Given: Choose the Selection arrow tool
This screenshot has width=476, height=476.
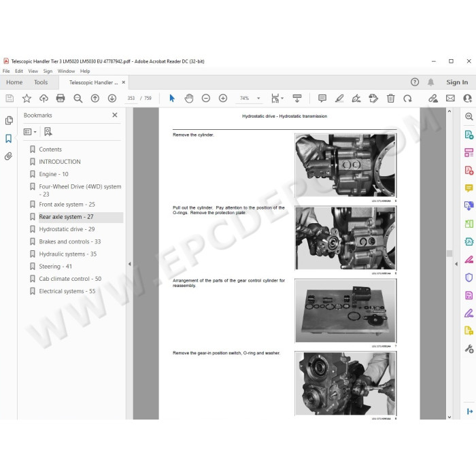Looking at the screenshot, I should [x=172, y=98].
